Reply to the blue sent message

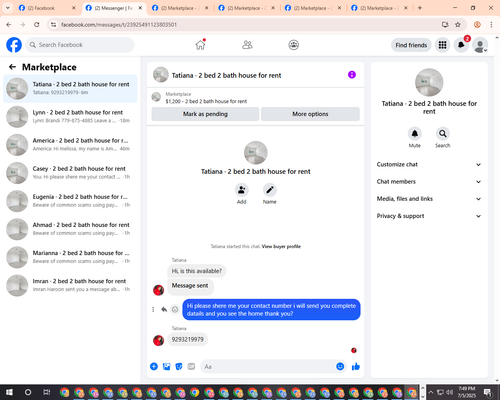click(x=164, y=309)
